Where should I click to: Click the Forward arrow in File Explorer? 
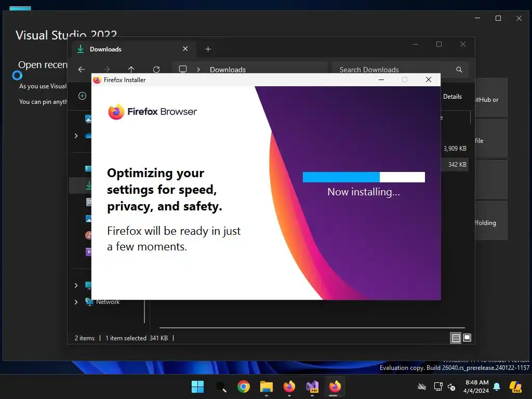click(x=107, y=70)
